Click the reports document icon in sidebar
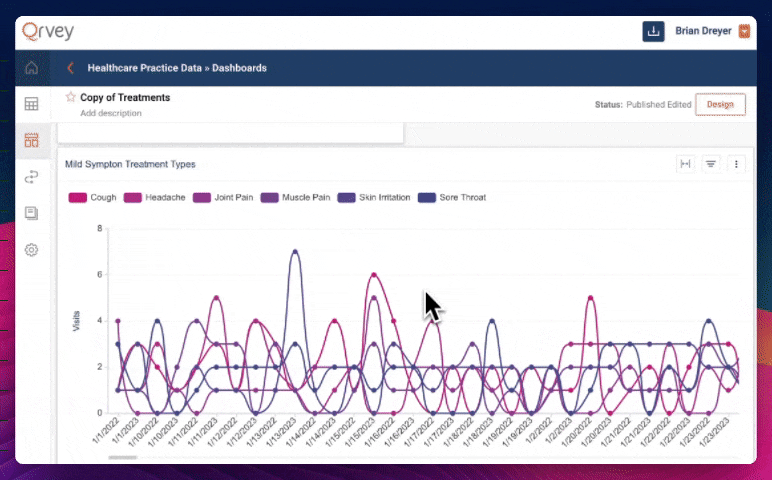The width and height of the screenshot is (772, 480). (31, 213)
